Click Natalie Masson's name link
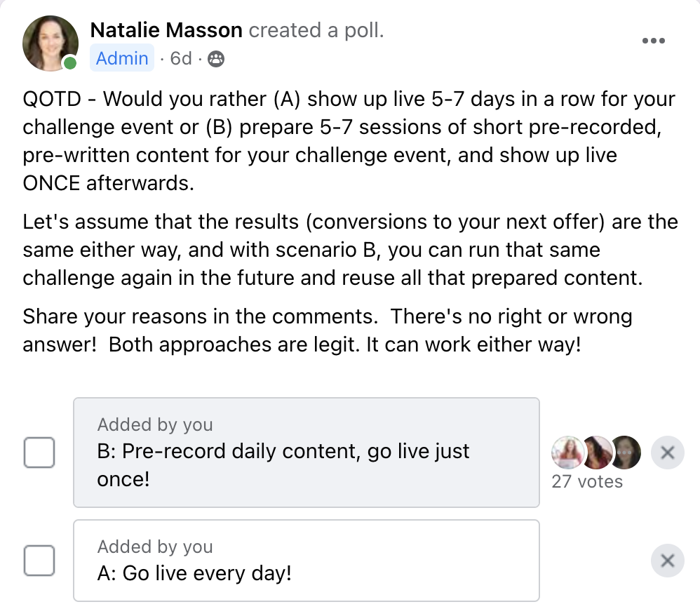Screen dimensions: 700x609 (166, 30)
